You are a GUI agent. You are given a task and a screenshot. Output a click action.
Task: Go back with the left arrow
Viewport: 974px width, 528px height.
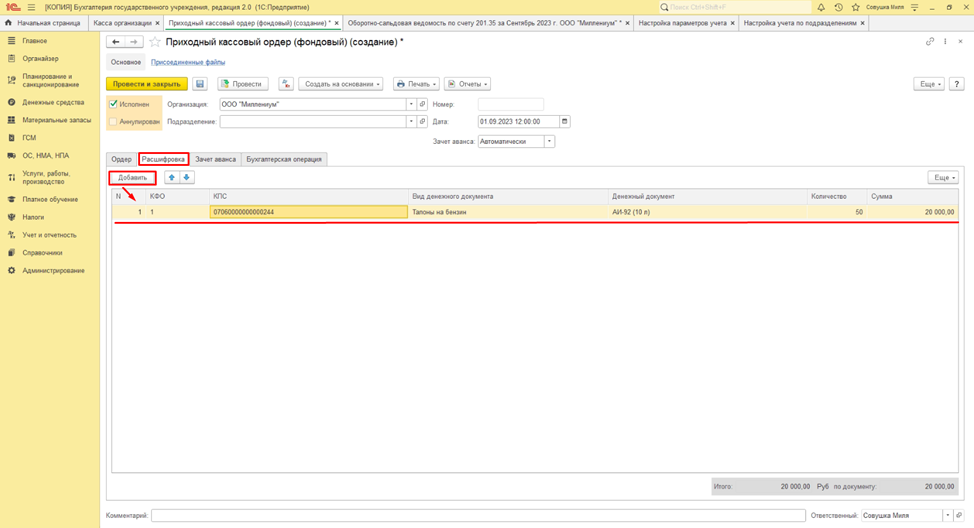[x=116, y=42]
